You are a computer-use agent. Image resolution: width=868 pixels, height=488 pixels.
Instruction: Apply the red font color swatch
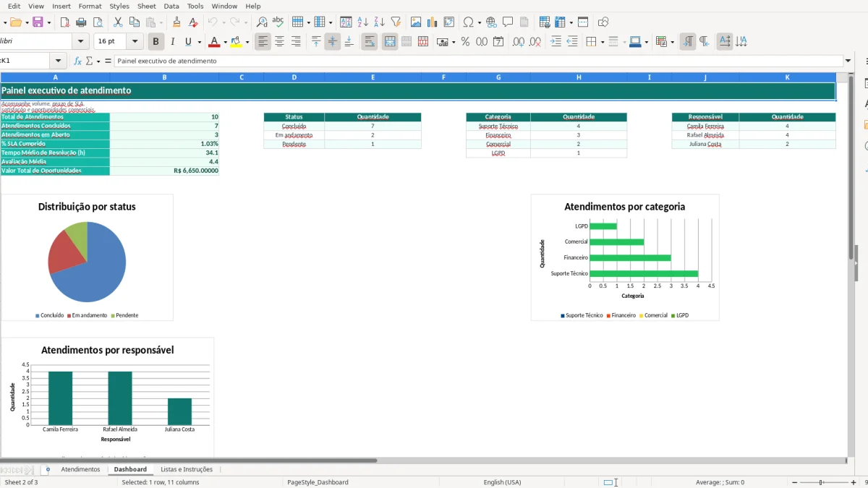tap(214, 42)
